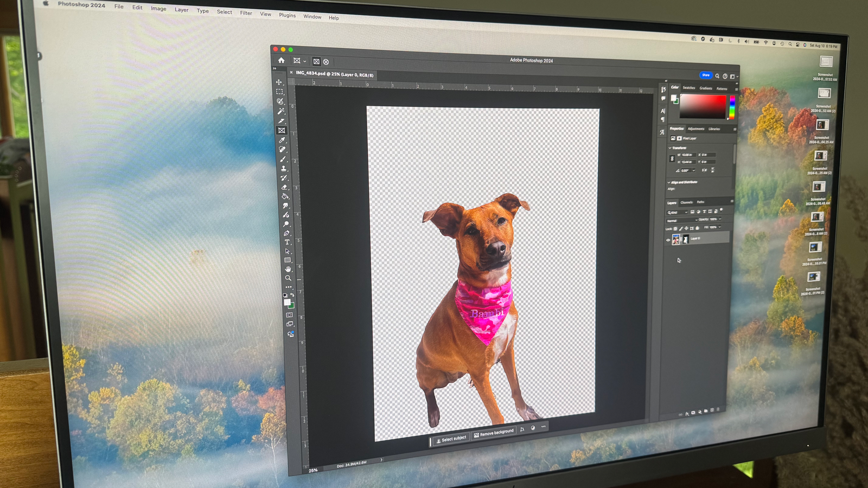
Task: Click the search icon next to Share
Action: click(x=717, y=76)
